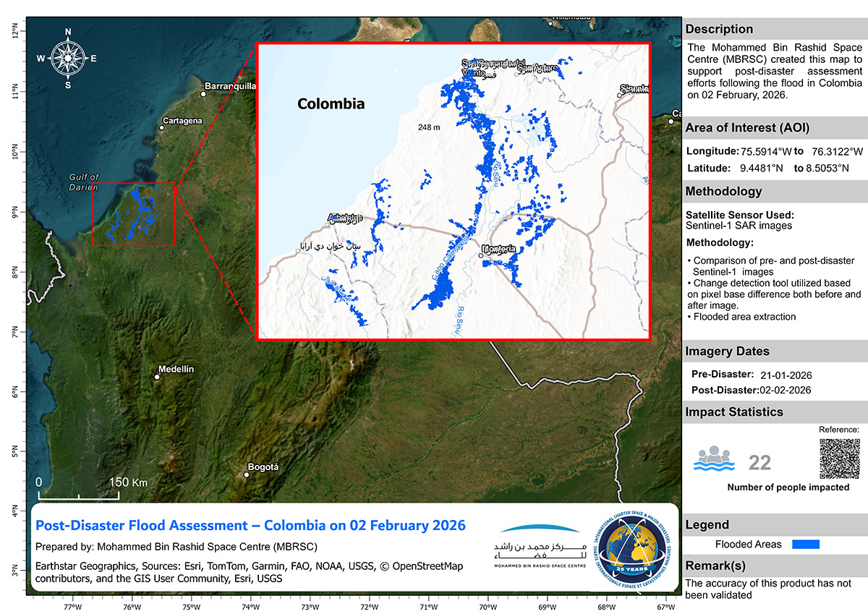Click the Number of people impacted caption
Screen dimensions: 868x614
click(x=788, y=487)
